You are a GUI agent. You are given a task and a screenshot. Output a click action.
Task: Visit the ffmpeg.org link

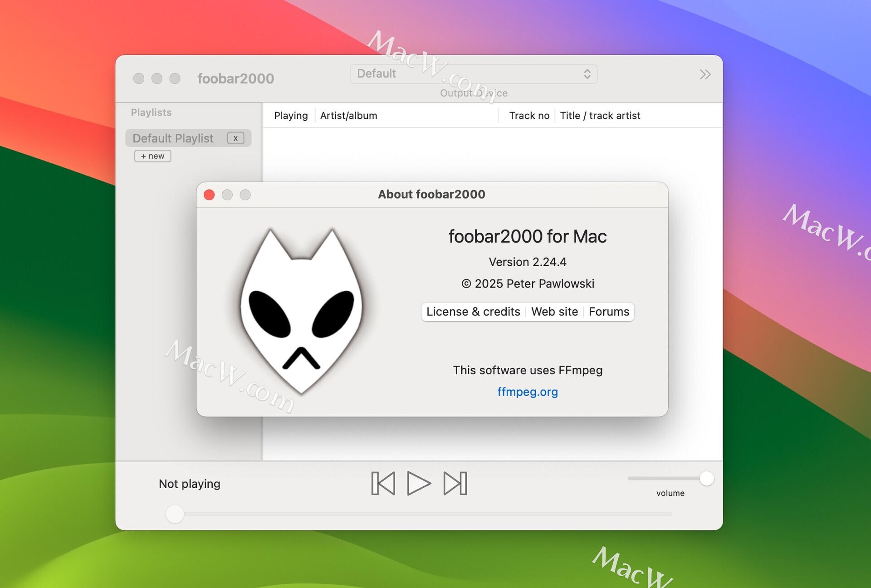click(528, 392)
